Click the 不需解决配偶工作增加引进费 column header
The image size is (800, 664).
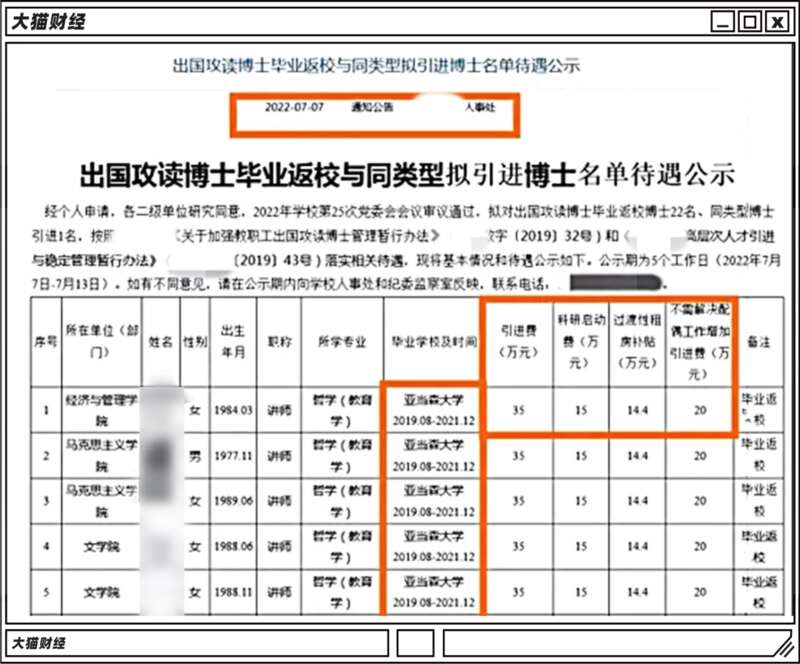click(x=700, y=341)
